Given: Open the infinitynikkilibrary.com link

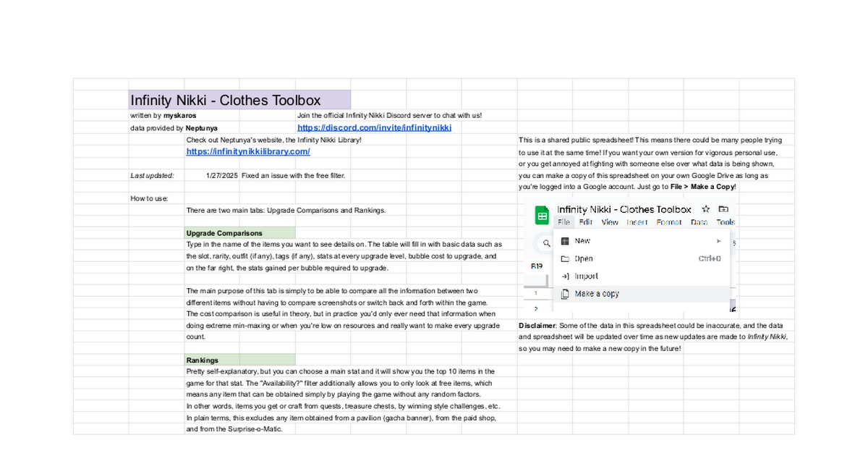Looking at the screenshot, I should [x=248, y=151].
